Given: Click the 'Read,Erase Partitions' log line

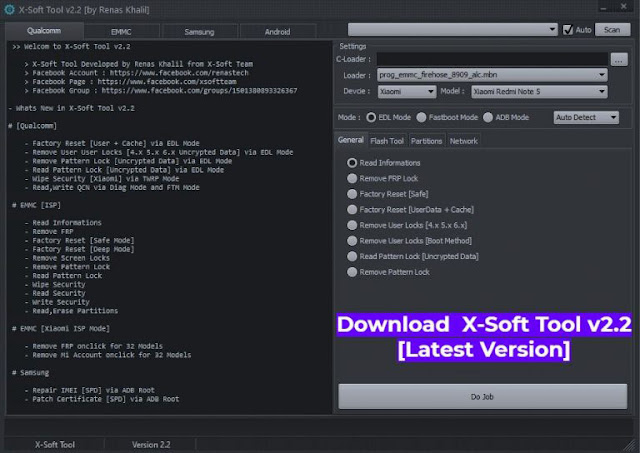Looking at the screenshot, I should click(x=71, y=311).
